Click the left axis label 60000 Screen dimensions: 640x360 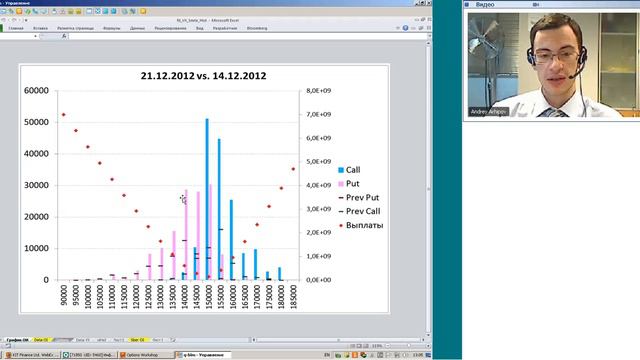pyautogui.click(x=36, y=91)
